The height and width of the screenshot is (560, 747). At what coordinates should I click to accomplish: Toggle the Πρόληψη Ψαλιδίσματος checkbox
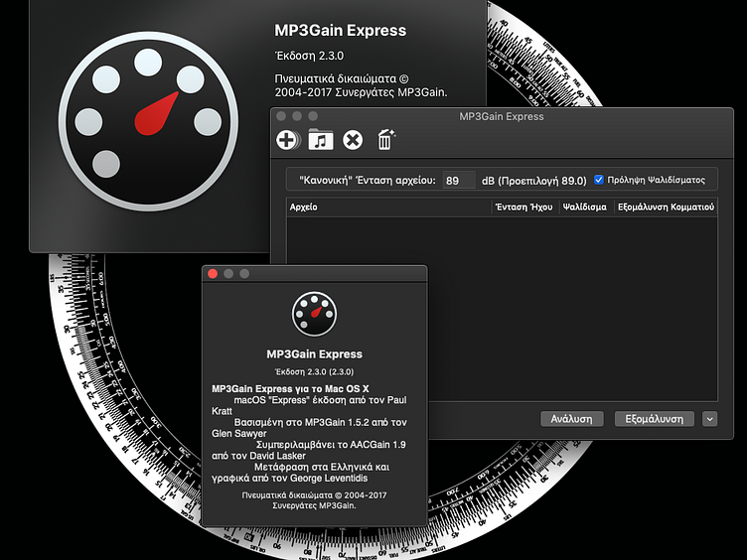click(599, 180)
